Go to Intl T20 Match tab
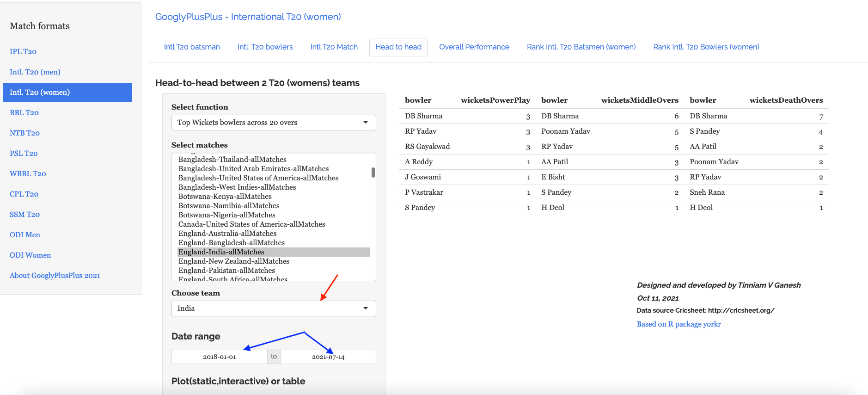 [x=334, y=47]
